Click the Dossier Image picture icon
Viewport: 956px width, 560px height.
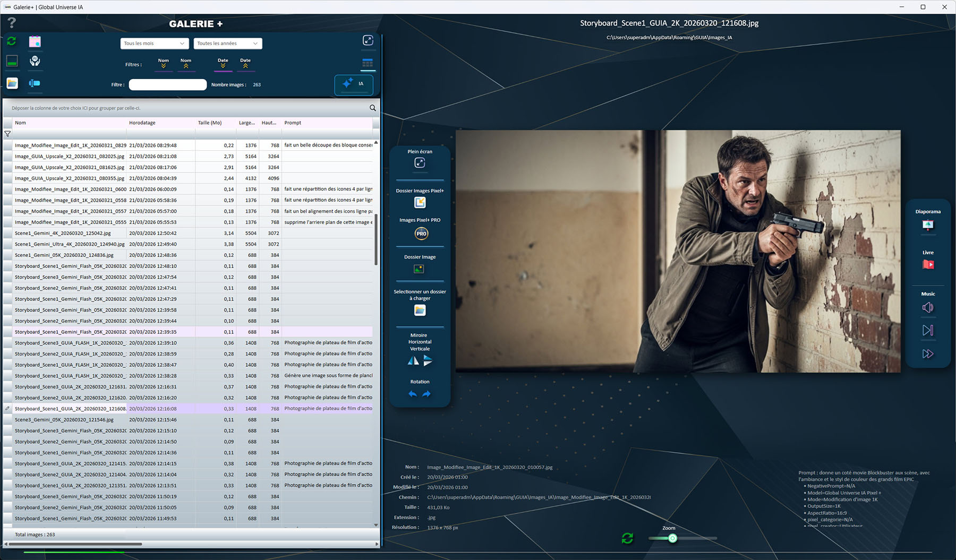click(419, 269)
